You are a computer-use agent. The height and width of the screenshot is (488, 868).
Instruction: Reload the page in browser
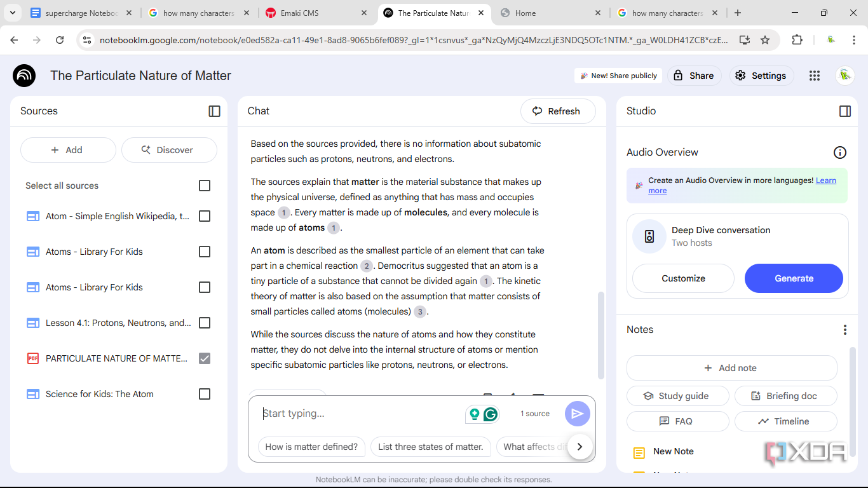pyautogui.click(x=60, y=40)
